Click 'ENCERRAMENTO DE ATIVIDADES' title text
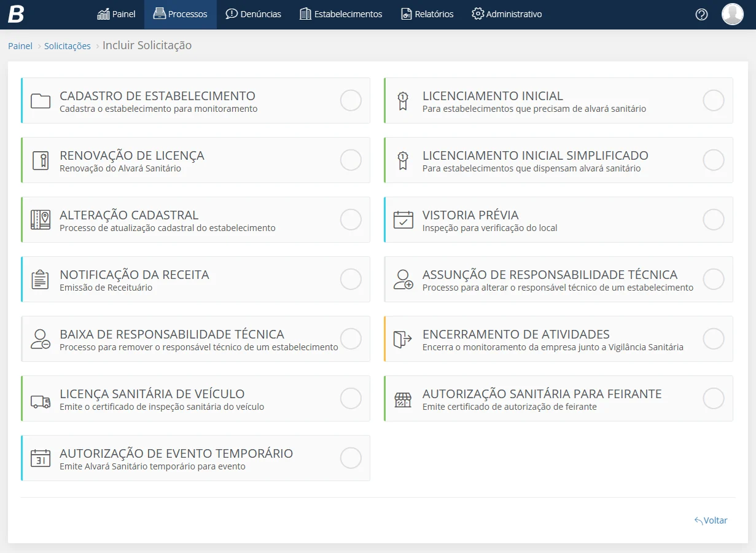Viewport: 756px width, 553px height. click(516, 334)
